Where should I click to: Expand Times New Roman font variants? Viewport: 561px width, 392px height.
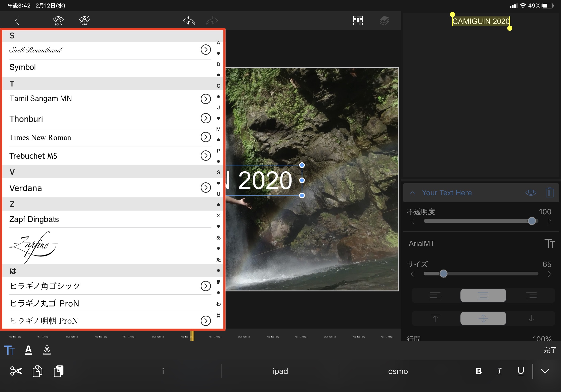(x=206, y=137)
